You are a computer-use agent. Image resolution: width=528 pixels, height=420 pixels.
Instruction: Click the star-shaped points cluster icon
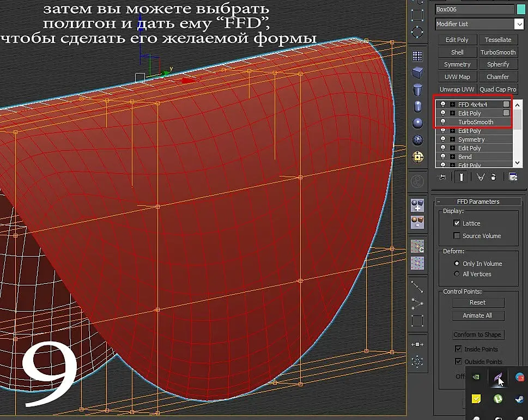click(417, 362)
